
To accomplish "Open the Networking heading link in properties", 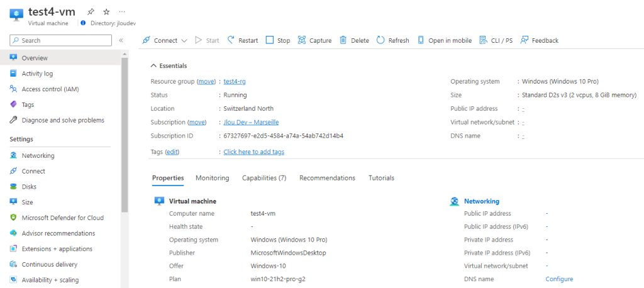I will coord(481,201).
